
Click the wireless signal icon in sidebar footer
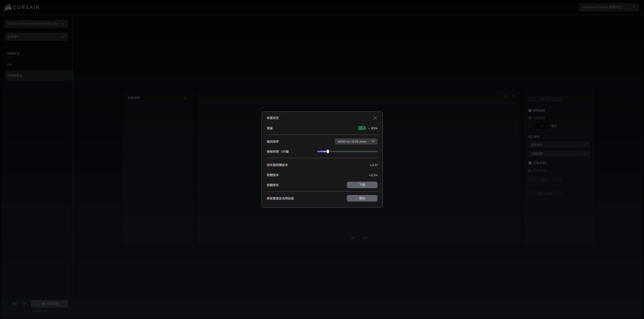(25, 304)
